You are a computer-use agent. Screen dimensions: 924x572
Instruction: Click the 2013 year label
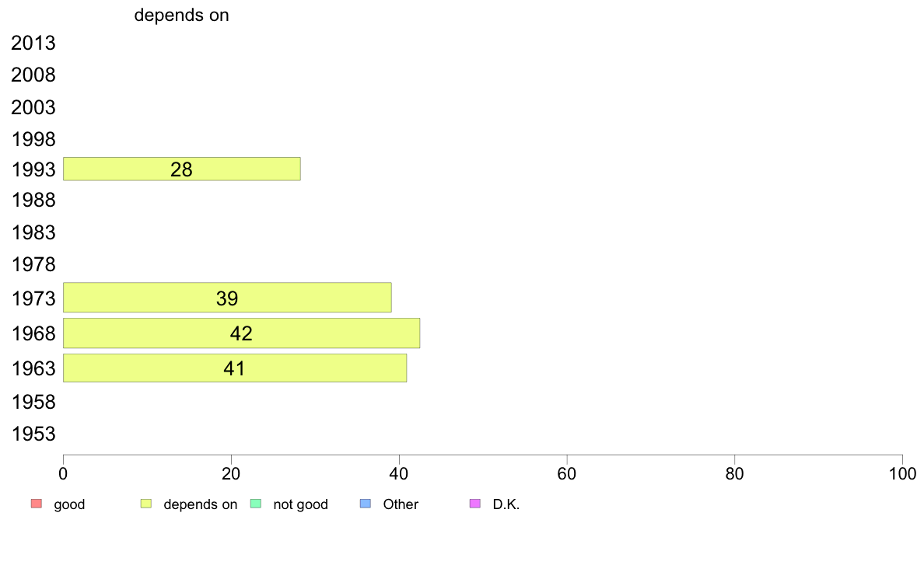(33, 43)
